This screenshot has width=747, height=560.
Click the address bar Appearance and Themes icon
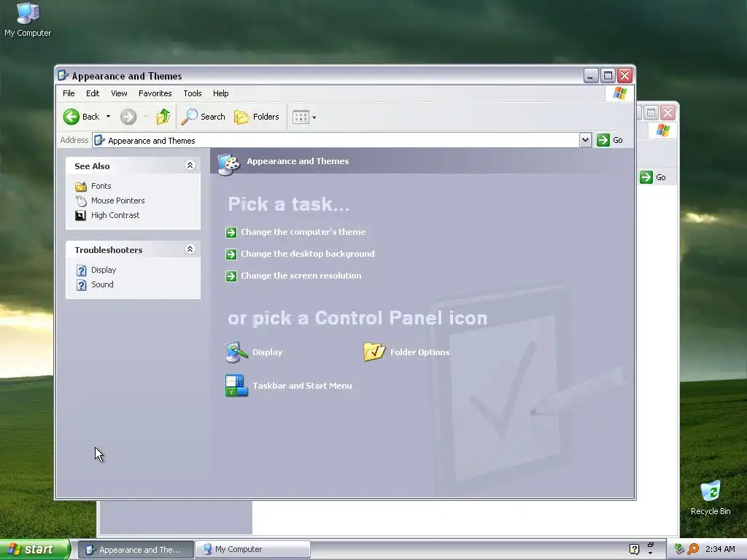[x=99, y=140]
